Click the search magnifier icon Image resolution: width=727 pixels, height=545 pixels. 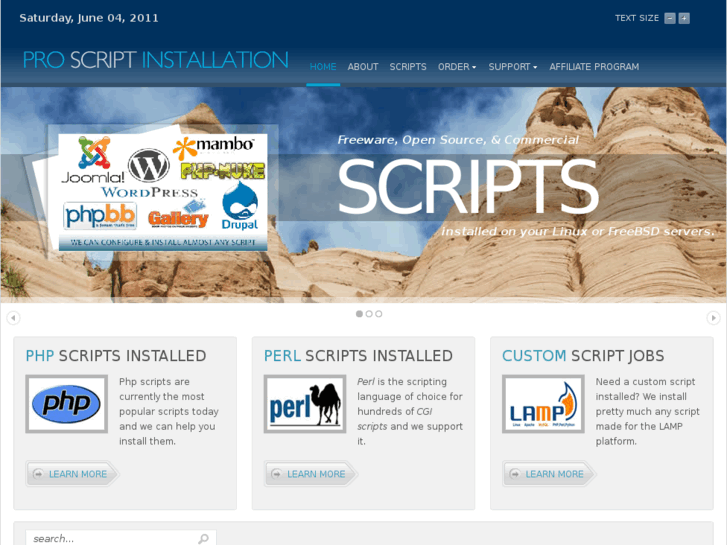click(204, 539)
